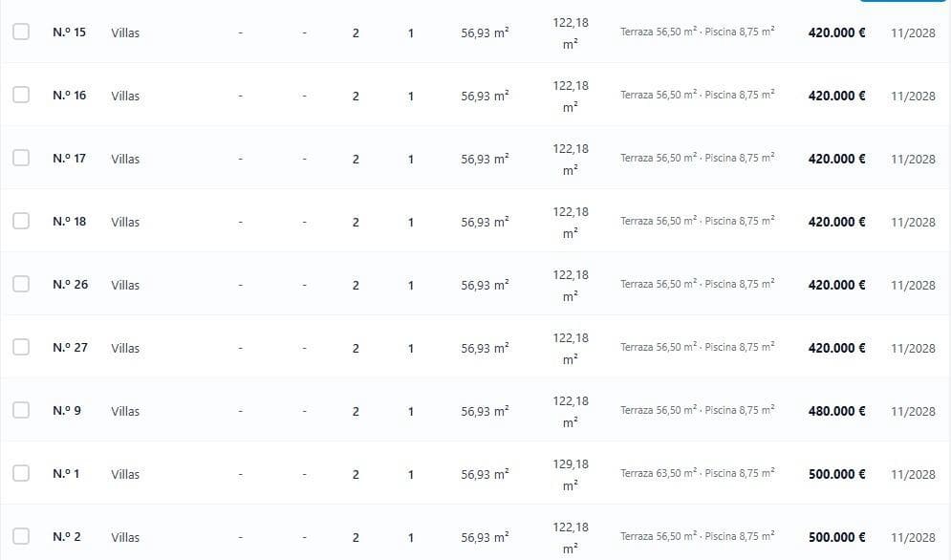Tick the checkbox for N.º 16
The width and height of the screenshot is (951, 560).
21,95
